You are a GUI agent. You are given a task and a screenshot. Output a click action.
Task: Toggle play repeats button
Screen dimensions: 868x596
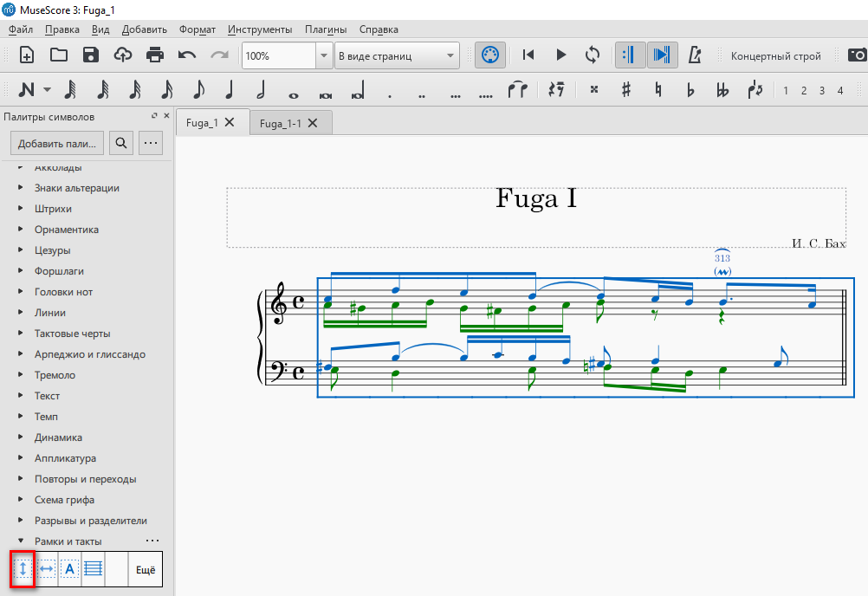tap(630, 55)
